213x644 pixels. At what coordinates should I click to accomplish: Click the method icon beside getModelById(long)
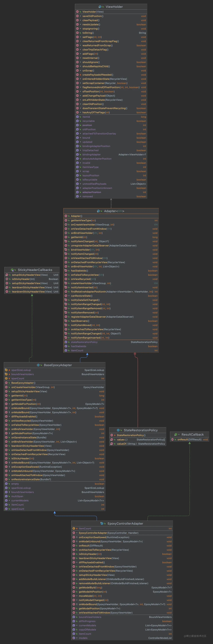point(74,587)
